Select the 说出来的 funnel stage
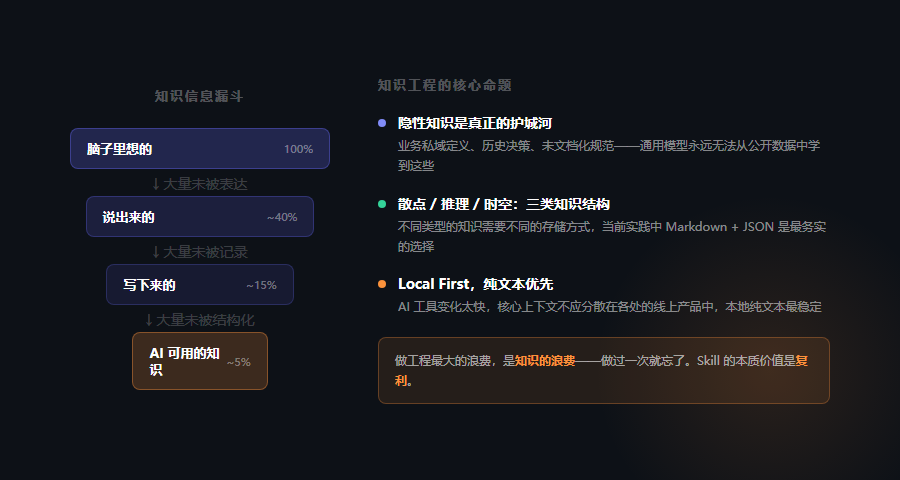The image size is (900, 480). [x=200, y=217]
